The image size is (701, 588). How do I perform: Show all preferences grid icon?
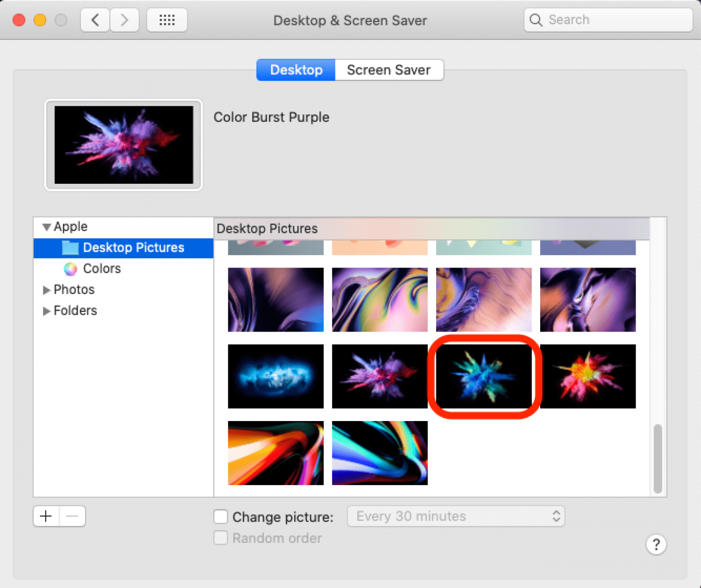point(167,20)
